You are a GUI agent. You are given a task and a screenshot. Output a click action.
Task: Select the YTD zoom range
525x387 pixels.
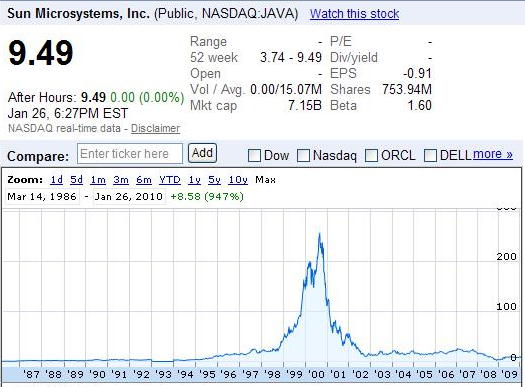click(x=170, y=180)
